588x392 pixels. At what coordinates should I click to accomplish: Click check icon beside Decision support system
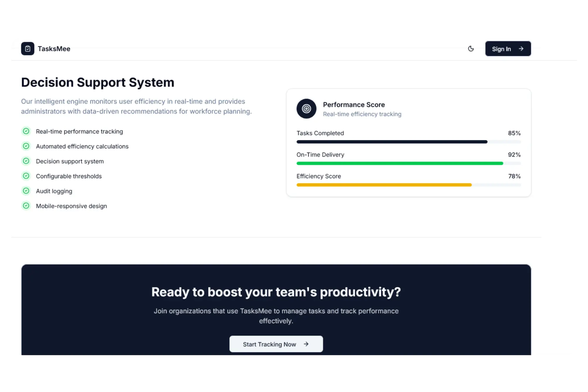(26, 161)
